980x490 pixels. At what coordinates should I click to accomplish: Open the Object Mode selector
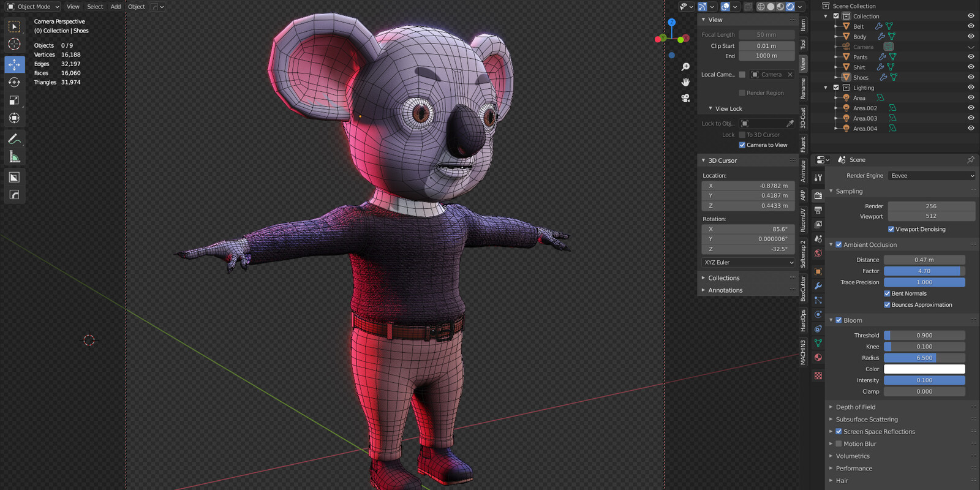point(34,7)
